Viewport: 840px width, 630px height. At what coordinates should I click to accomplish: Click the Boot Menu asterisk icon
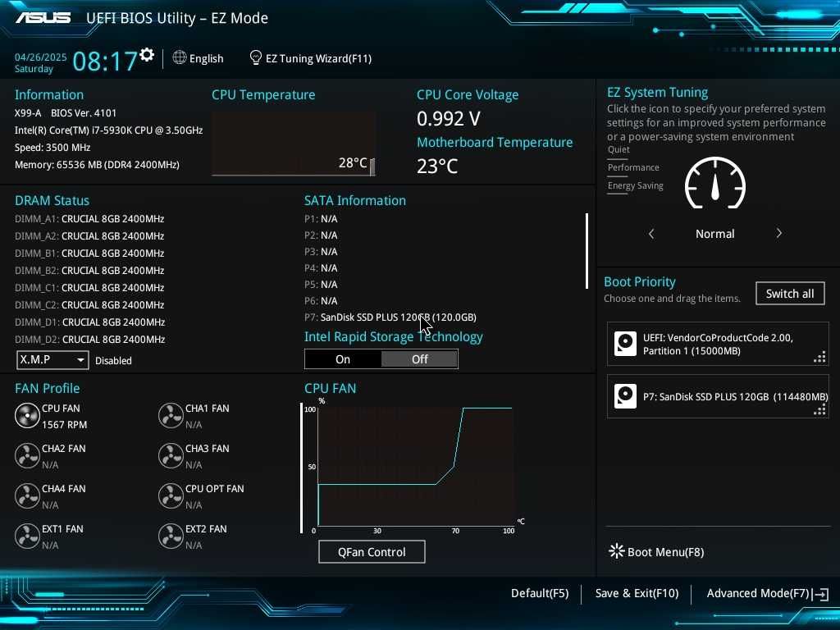pyautogui.click(x=617, y=551)
